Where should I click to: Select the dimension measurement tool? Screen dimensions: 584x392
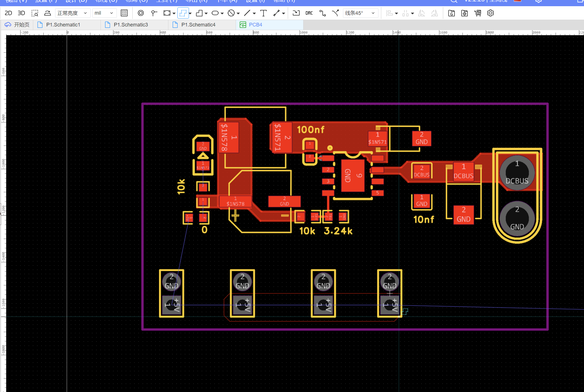(277, 13)
